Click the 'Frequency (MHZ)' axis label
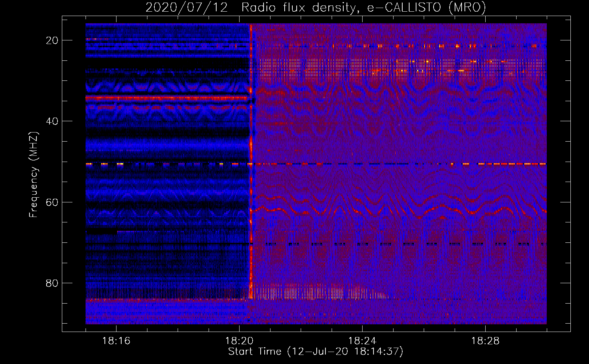 click(x=33, y=175)
